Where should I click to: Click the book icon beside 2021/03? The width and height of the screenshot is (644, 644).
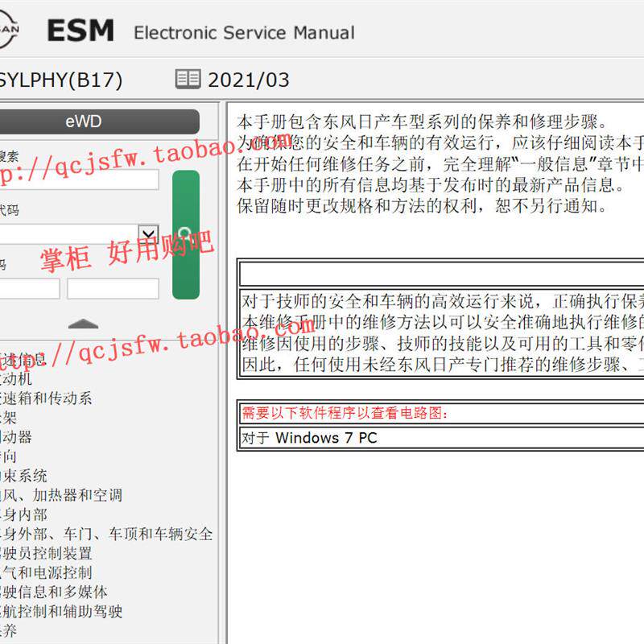click(188, 79)
